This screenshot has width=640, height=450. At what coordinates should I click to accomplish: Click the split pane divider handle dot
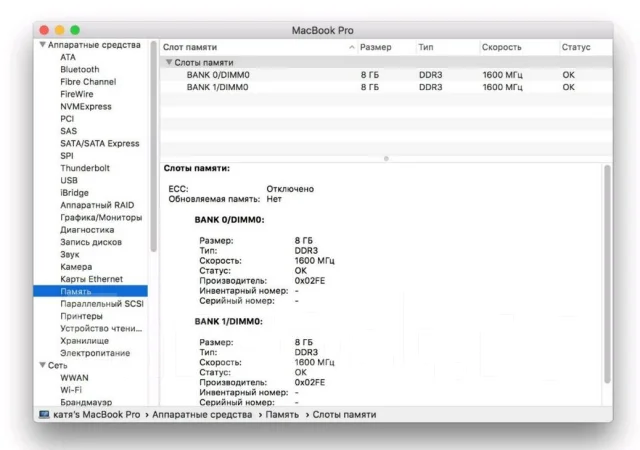[386, 158]
